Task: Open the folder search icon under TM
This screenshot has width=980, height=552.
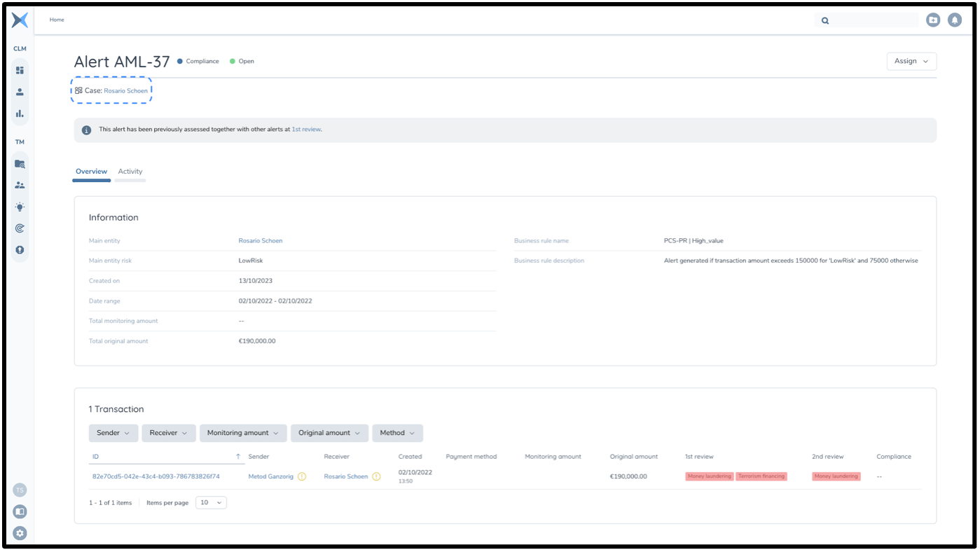Action: pos(20,164)
